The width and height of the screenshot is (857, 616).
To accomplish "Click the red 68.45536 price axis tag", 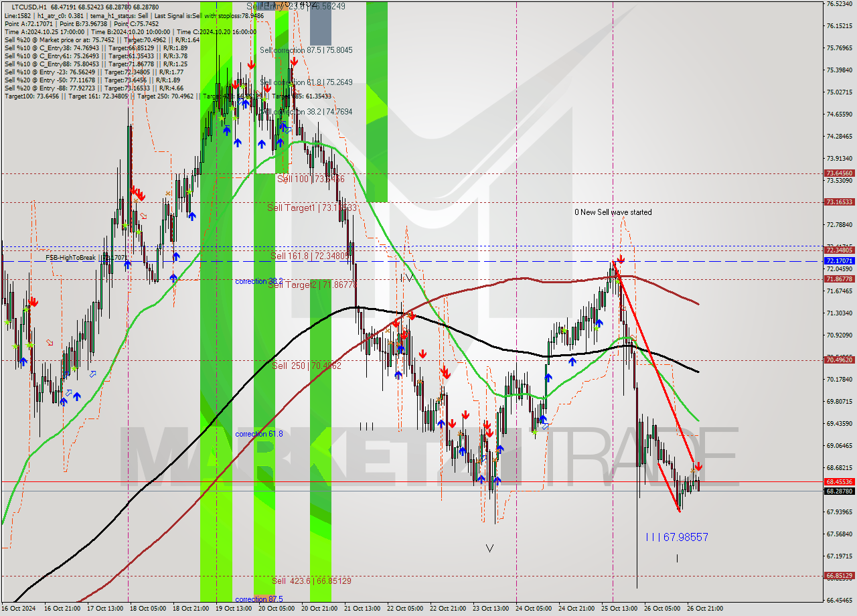I will click(839, 481).
